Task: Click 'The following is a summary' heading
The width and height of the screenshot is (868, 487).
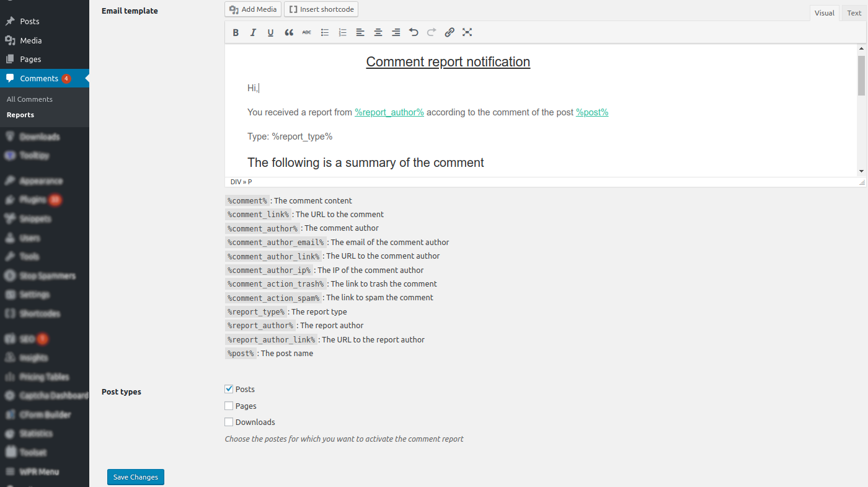Action: [x=366, y=163]
